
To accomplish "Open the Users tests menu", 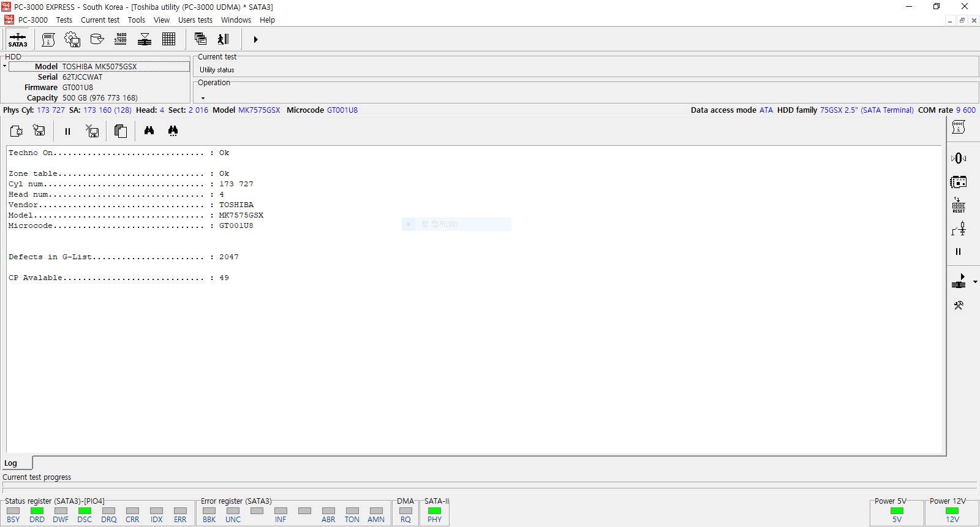I will 195,20.
